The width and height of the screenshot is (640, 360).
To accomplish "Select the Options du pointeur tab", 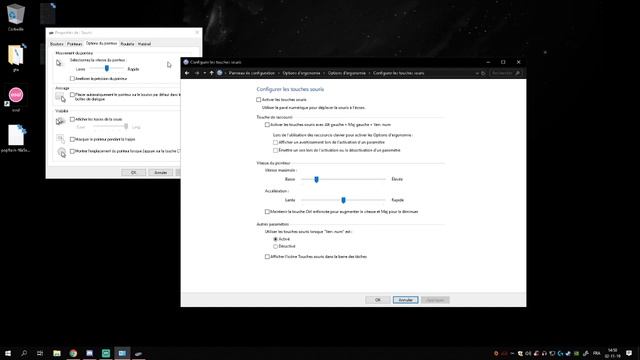I will pos(102,43).
